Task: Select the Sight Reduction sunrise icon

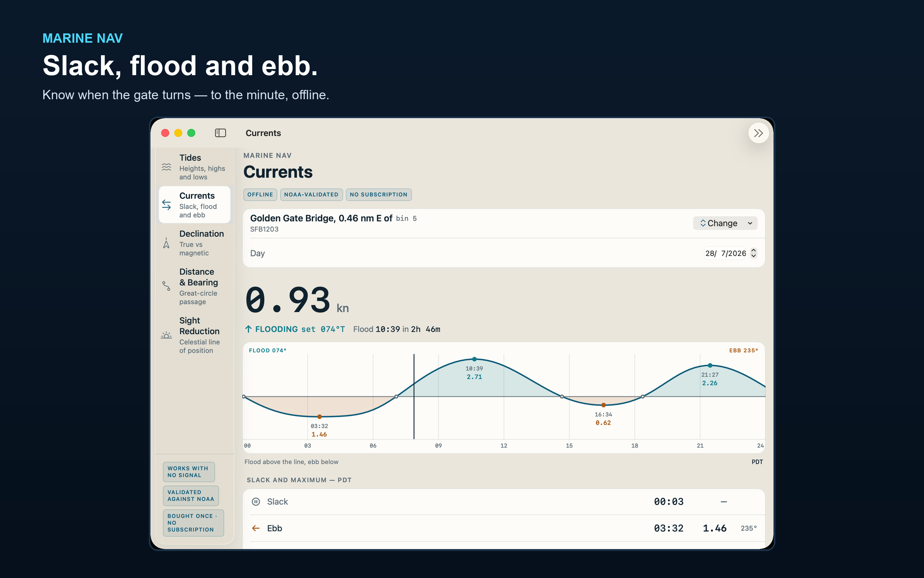Action: click(x=166, y=335)
